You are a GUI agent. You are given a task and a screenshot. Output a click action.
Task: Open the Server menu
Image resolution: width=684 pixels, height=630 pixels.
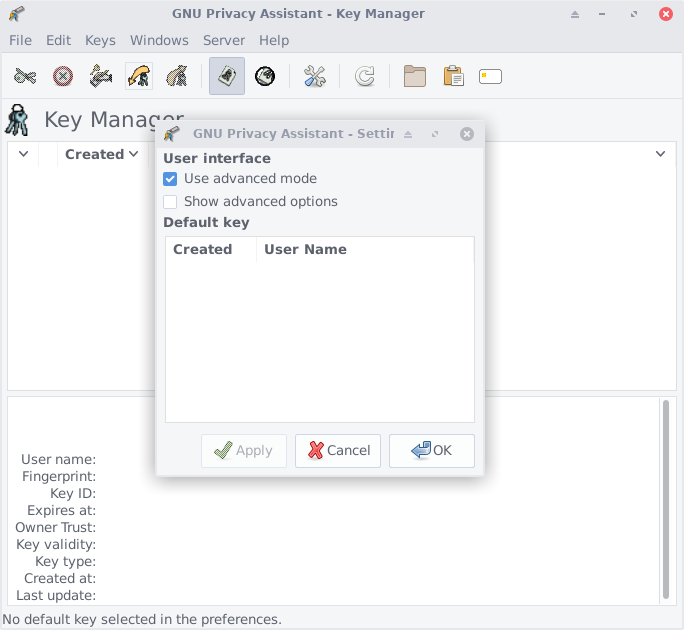[x=223, y=40]
